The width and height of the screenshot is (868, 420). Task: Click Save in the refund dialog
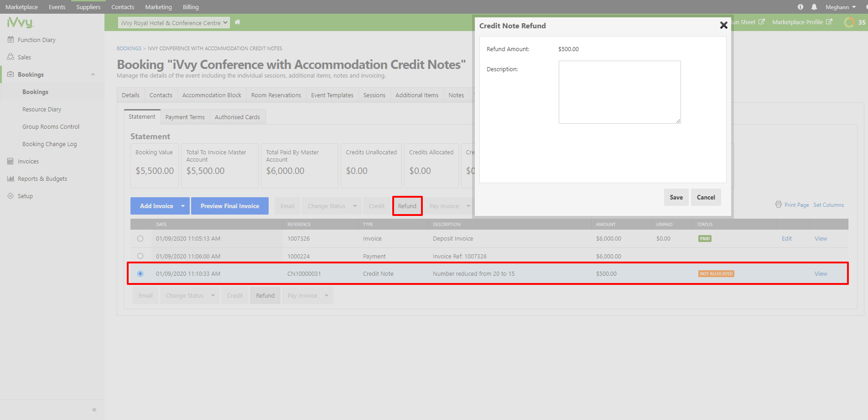pyautogui.click(x=676, y=197)
